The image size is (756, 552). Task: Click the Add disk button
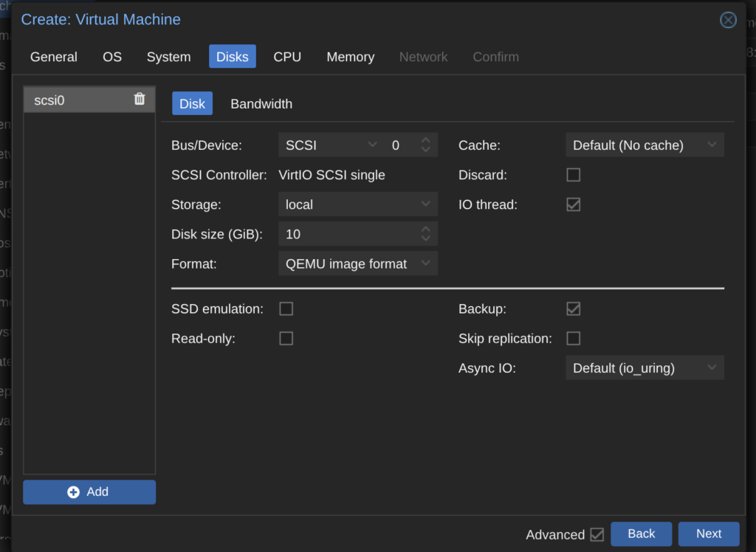coord(89,492)
